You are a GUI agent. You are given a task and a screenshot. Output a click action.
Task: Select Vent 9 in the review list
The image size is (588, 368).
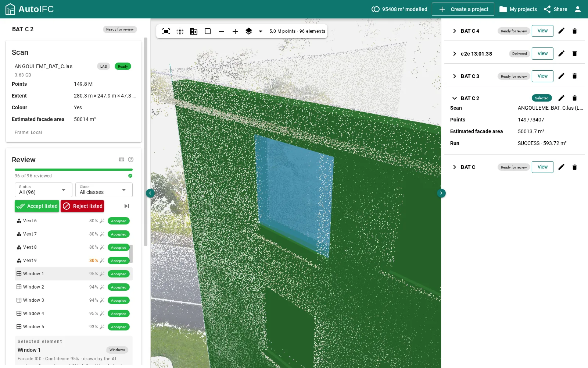tap(73, 261)
